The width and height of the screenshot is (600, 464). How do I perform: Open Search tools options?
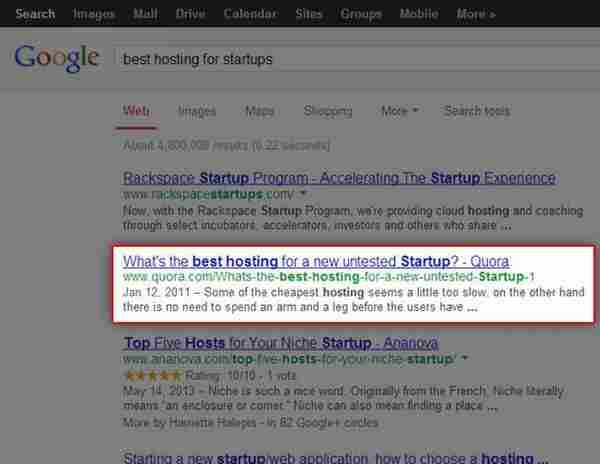coord(477,111)
